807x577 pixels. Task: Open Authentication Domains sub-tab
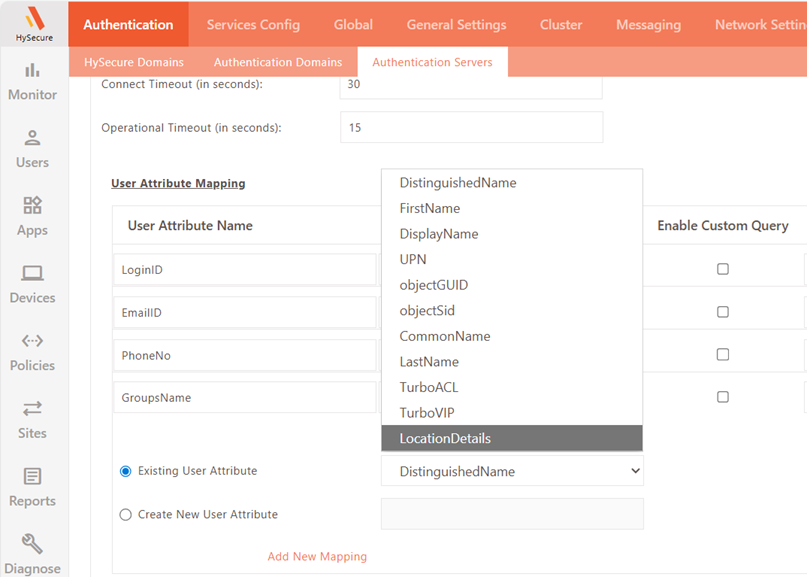[x=278, y=62]
